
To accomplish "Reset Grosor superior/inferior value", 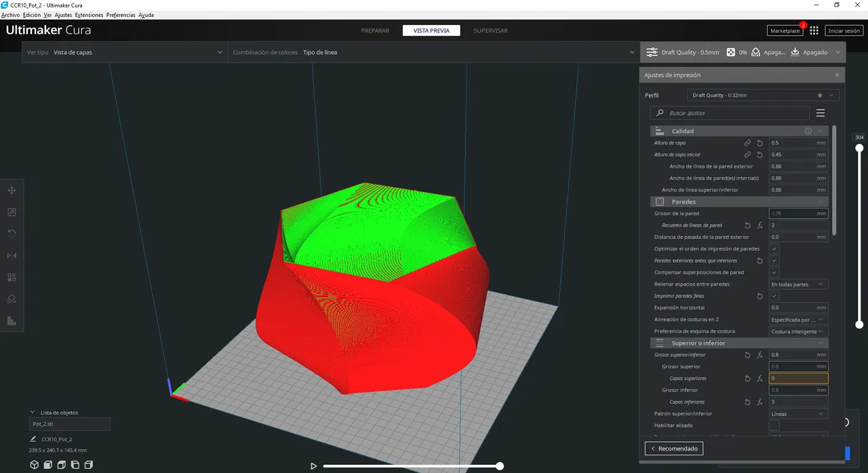I will tap(747, 355).
